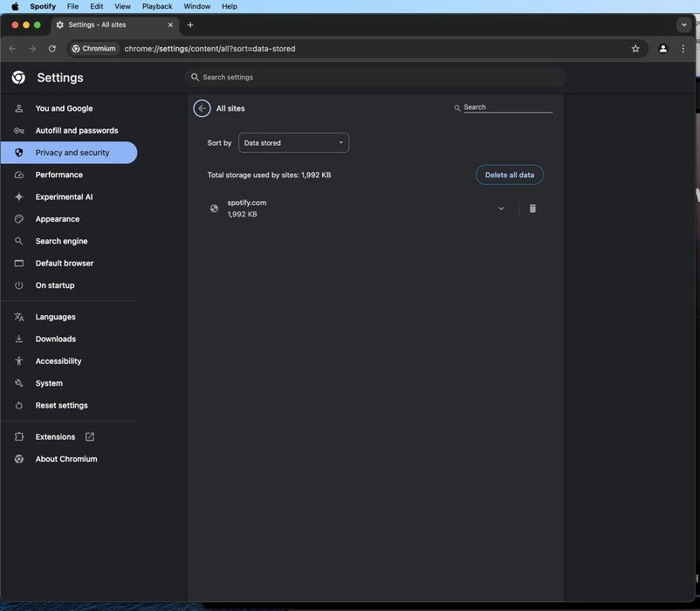Click the Delete all data button

(x=509, y=175)
